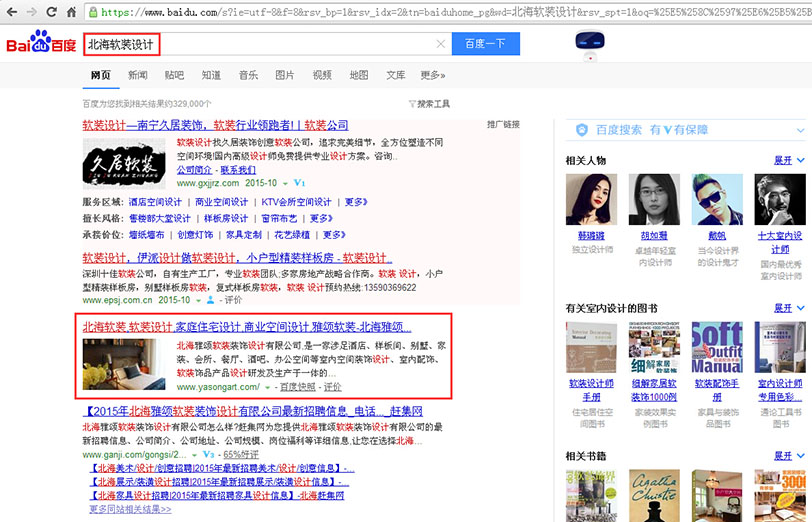Switch to 音乐 tab
The width and height of the screenshot is (812, 522).
[248, 75]
